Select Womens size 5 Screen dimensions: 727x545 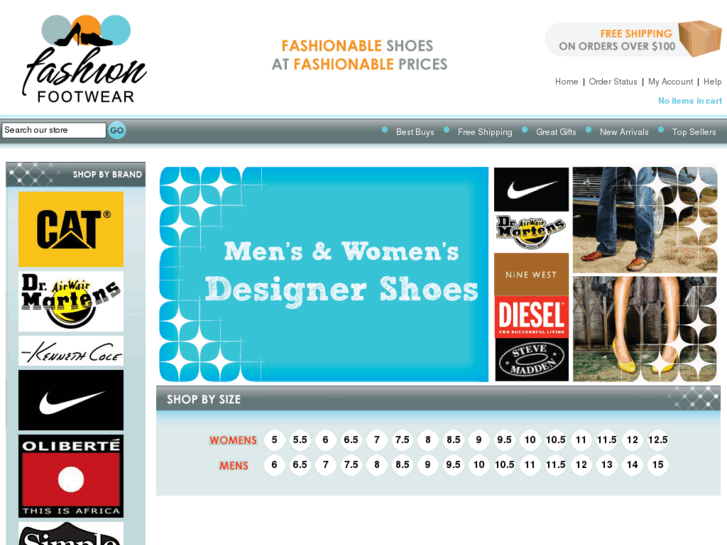click(x=274, y=440)
